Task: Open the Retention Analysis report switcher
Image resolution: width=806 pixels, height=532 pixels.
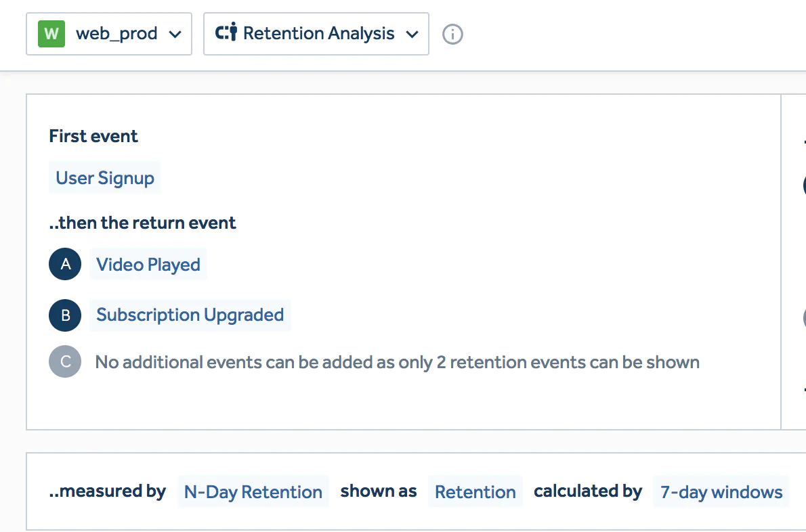Action: click(x=316, y=33)
